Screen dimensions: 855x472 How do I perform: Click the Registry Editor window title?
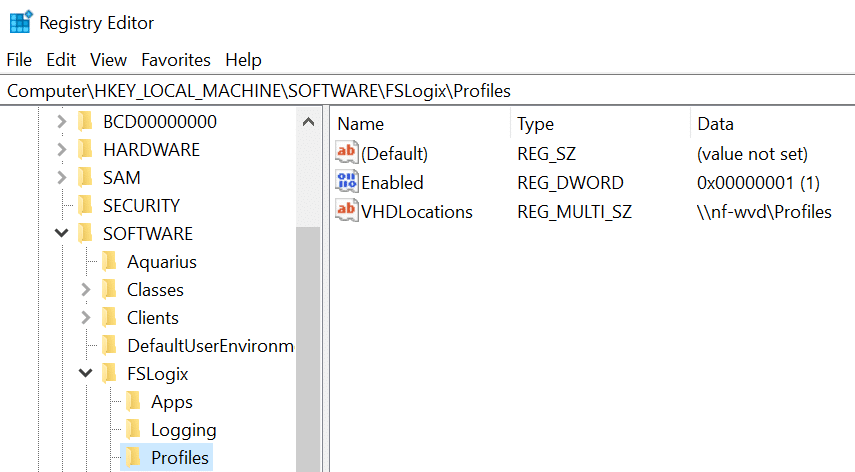click(97, 23)
